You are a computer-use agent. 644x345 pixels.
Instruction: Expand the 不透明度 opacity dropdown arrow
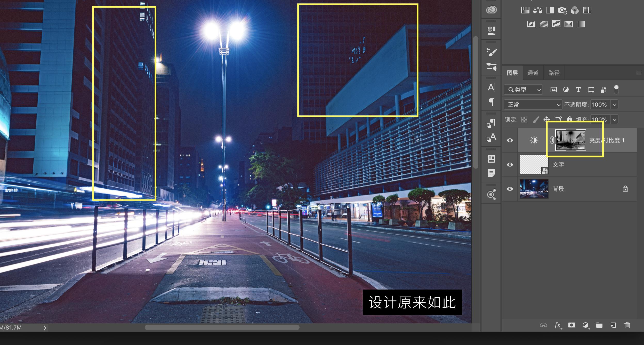(615, 105)
